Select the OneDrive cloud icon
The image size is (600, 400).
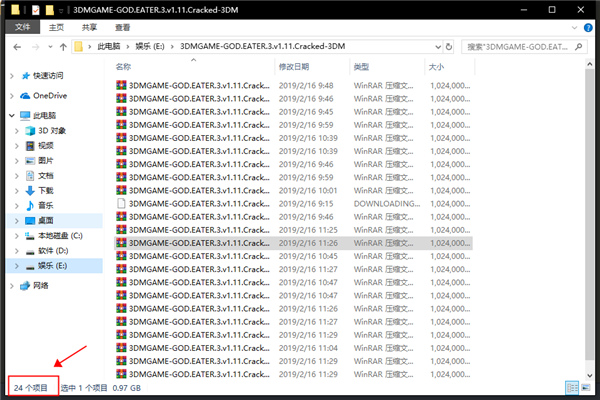pos(25,96)
